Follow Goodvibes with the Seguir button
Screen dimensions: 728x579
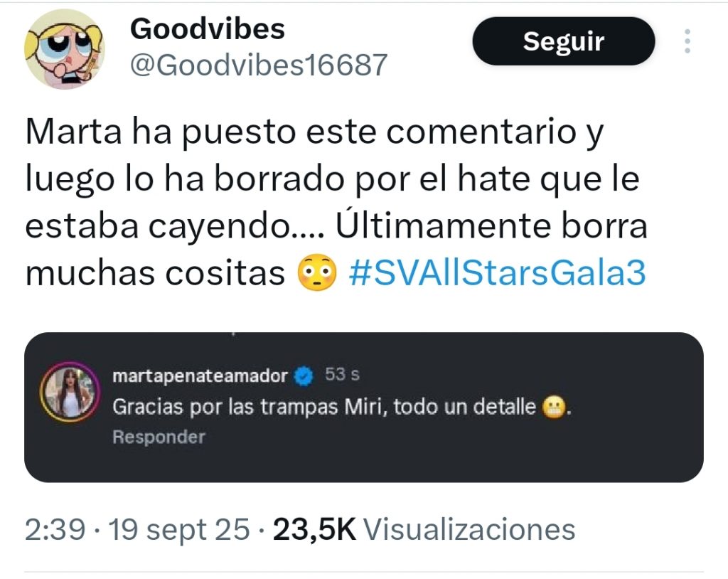coord(564,41)
